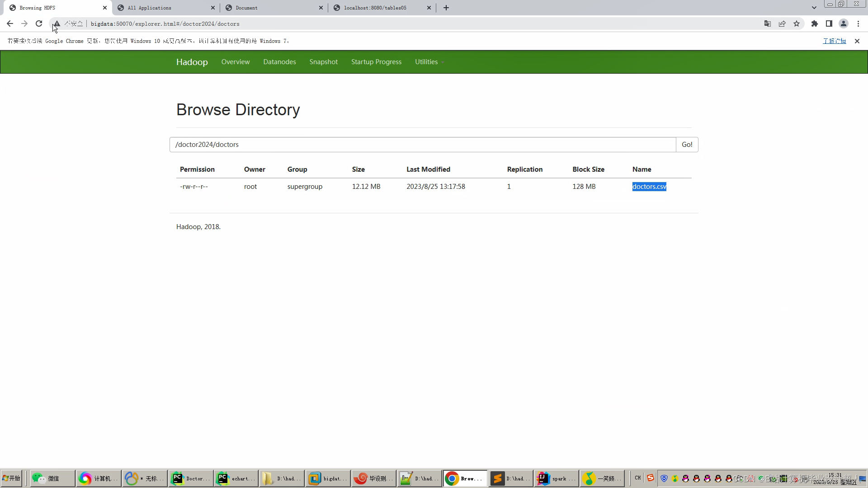The width and height of the screenshot is (868, 488).
Task: Open a new browser tab
Action: coord(446,8)
